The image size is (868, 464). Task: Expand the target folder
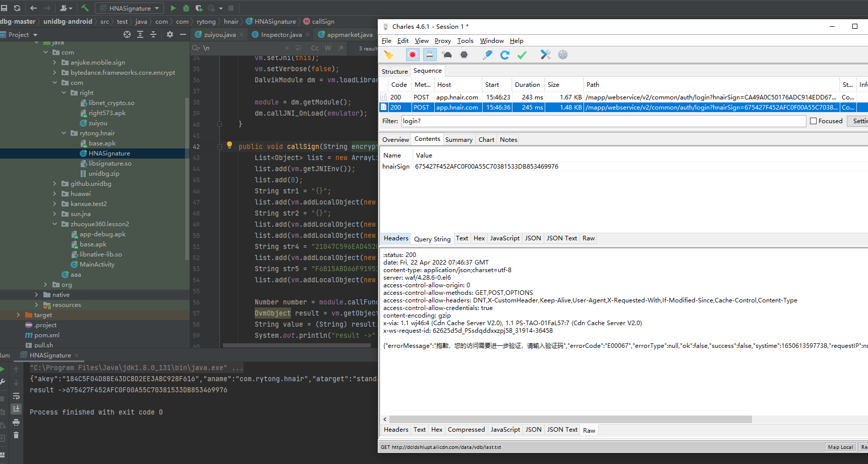tap(19, 315)
